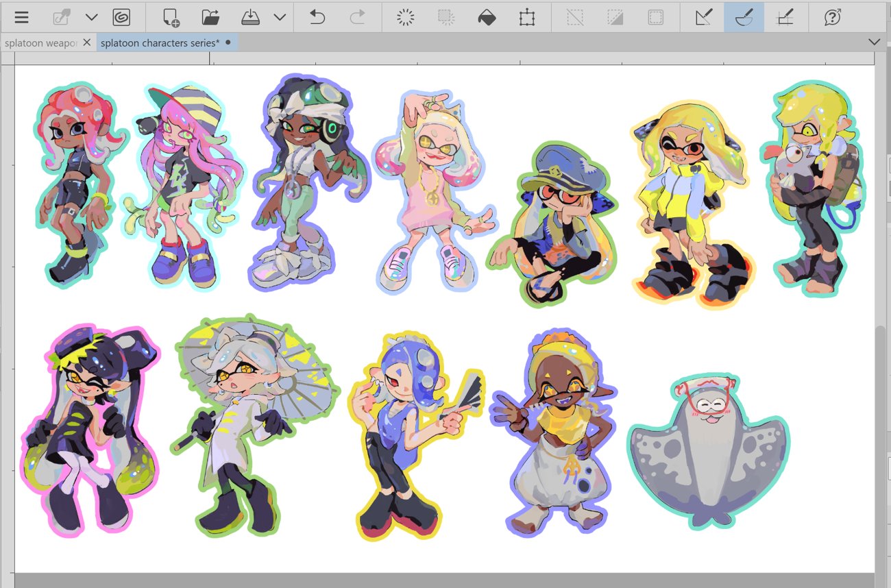891x588 pixels.
Task: Open a file with folder icon
Action: tap(210, 17)
